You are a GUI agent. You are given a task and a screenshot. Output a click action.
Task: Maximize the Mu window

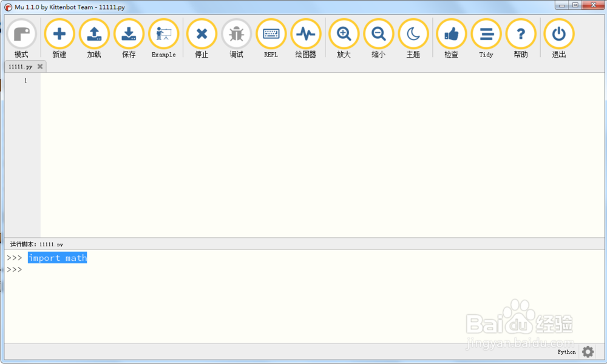coord(575,5)
